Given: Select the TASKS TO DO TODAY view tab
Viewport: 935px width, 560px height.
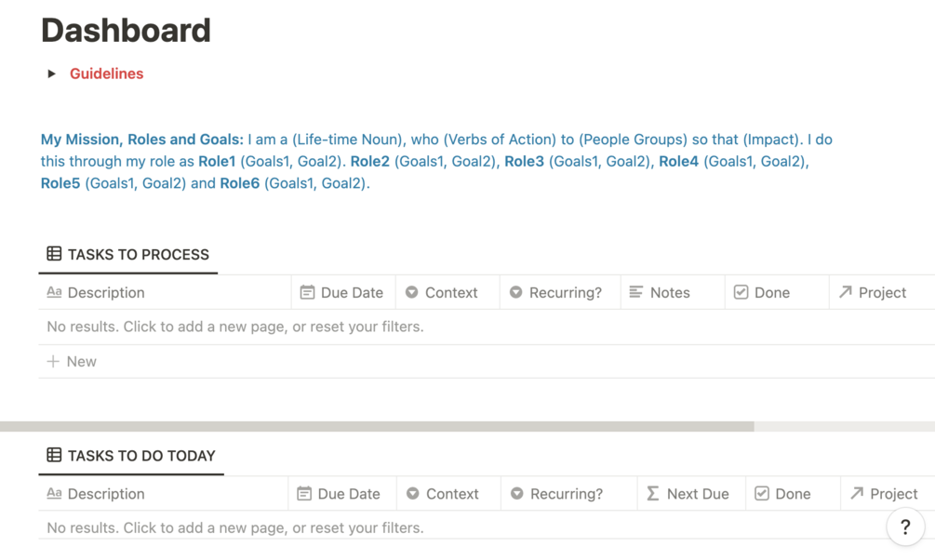Looking at the screenshot, I should pos(131,456).
